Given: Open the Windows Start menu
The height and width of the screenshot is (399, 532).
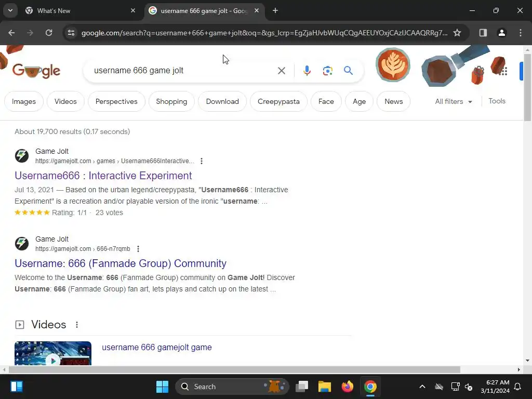Looking at the screenshot, I should (162, 387).
